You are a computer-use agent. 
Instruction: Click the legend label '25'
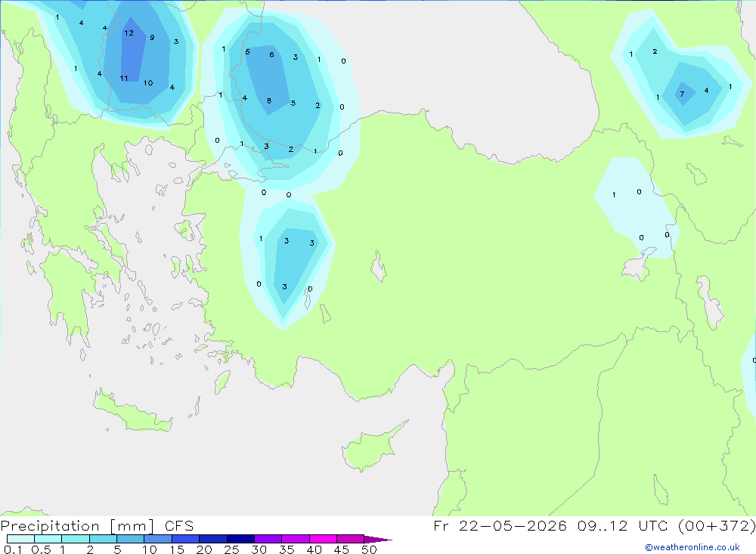231,549
